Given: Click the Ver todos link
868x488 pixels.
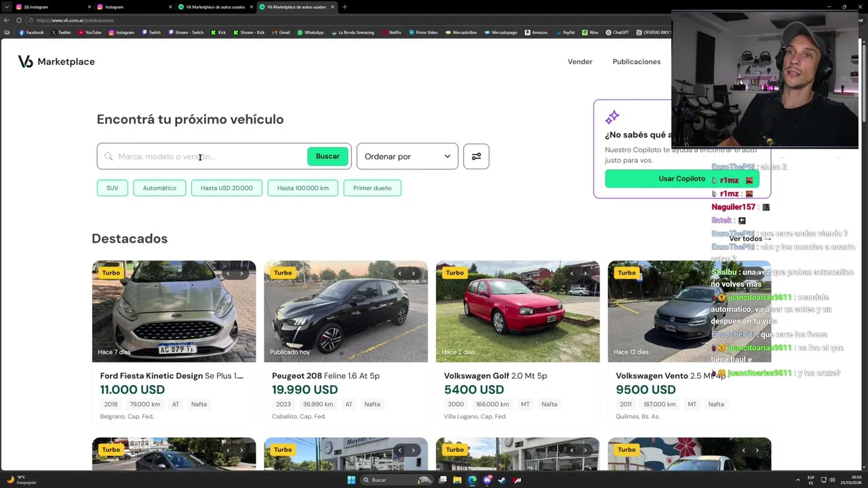Looking at the screenshot, I should (x=750, y=239).
